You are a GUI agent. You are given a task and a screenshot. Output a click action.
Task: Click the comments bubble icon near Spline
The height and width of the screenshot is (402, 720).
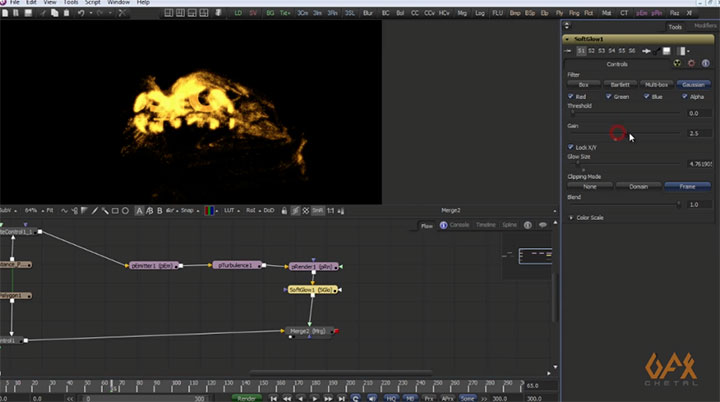pos(542,225)
